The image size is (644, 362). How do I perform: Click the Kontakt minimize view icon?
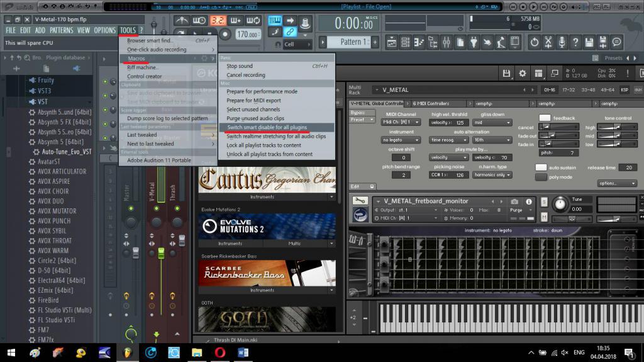[555, 74]
